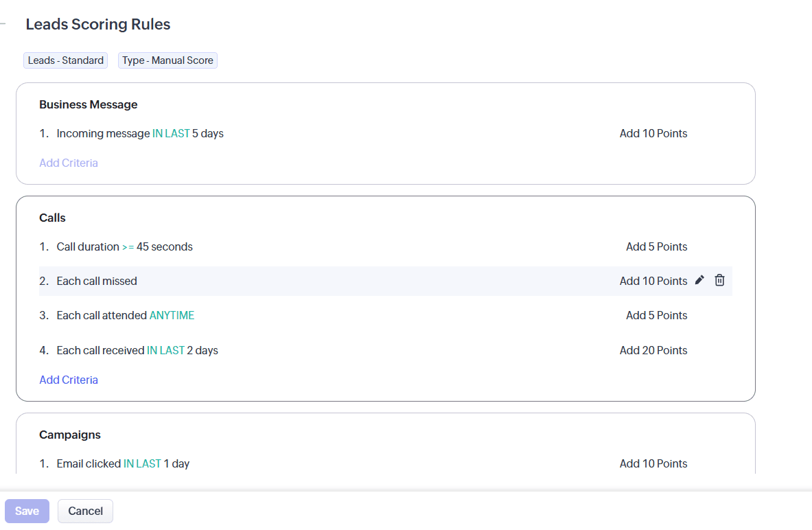
Task: Delete the 'Each call missed' rule
Action: (719, 280)
